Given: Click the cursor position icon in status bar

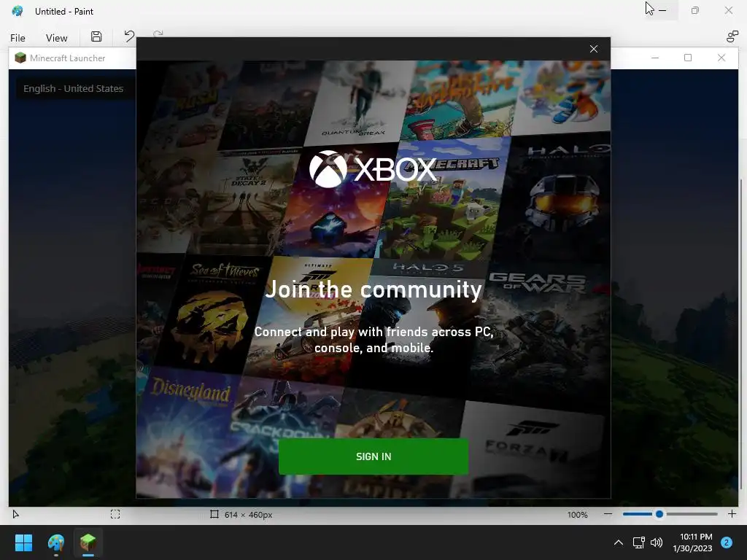Looking at the screenshot, I should pyautogui.click(x=16, y=514).
